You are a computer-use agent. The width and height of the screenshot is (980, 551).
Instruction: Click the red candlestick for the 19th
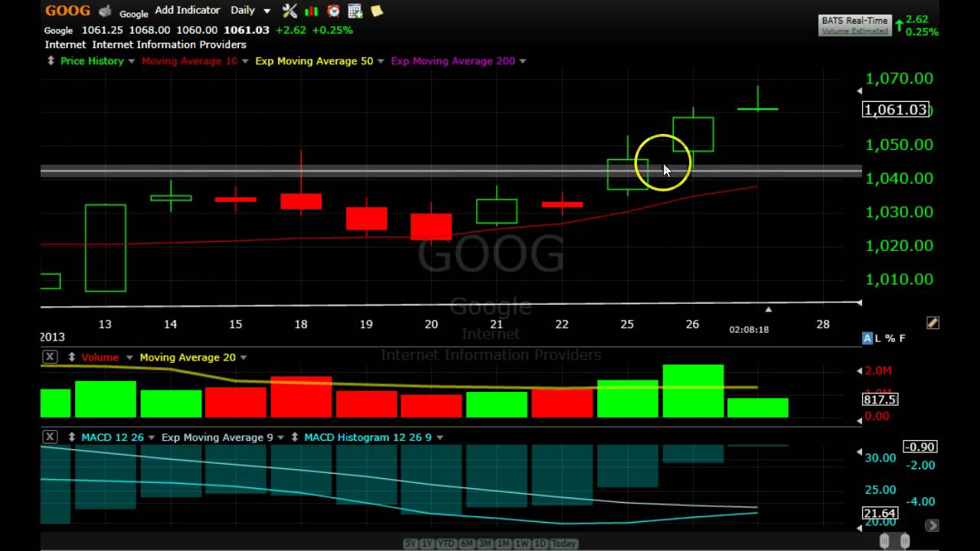pos(367,218)
